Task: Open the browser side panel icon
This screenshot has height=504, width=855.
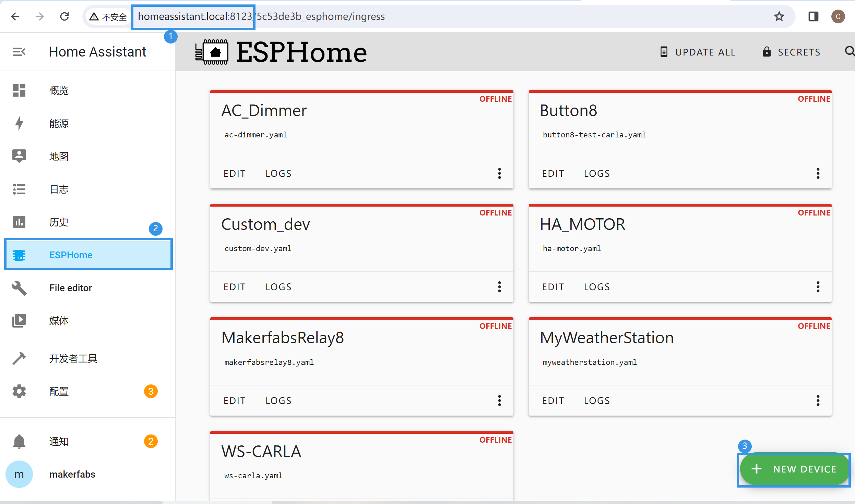Action: point(813,16)
